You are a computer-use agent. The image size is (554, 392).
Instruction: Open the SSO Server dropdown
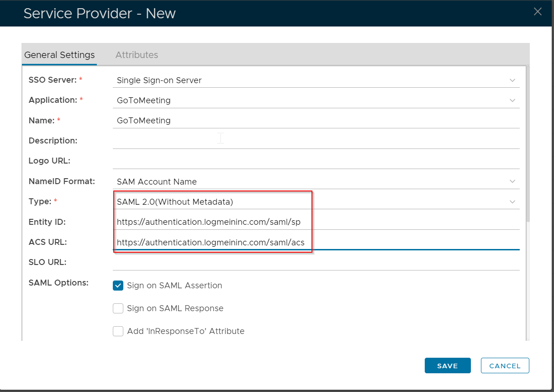(x=315, y=80)
